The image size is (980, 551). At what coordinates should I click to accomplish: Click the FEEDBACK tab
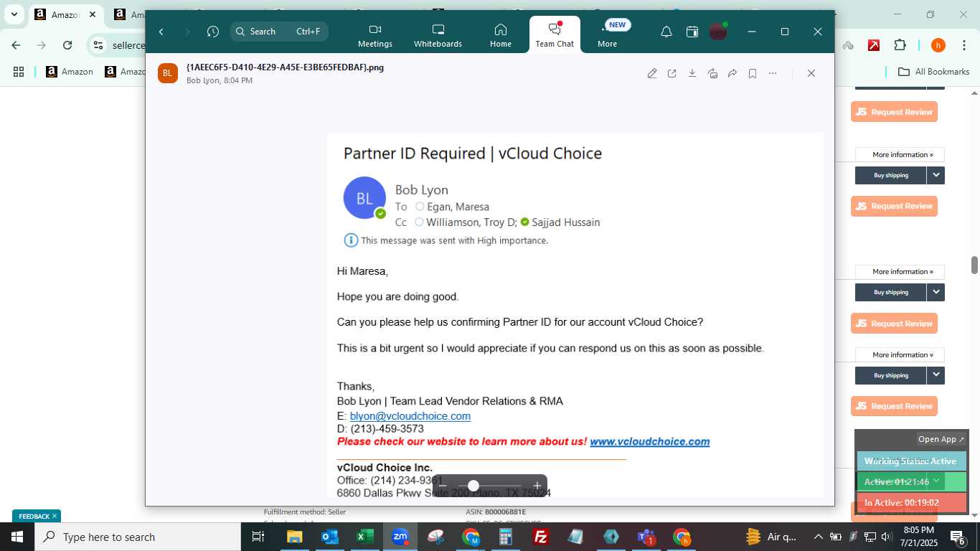pos(34,516)
